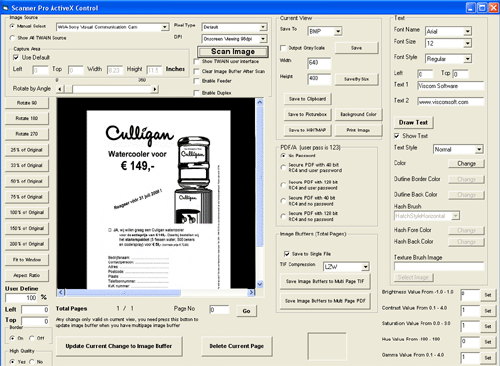Select Border On radio button
The width and height of the screenshot is (500, 366).
click(x=12, y=338)
